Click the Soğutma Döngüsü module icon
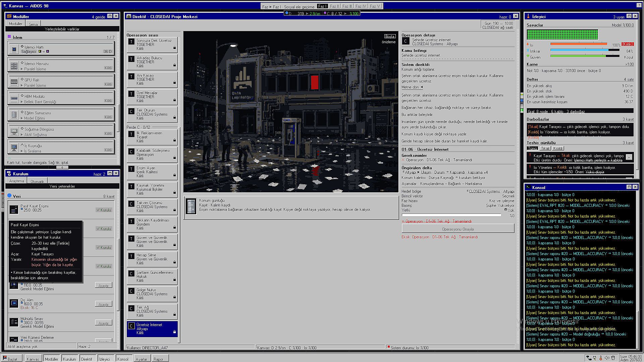The height and width of the screenshot is (362, 644). point(14,132)
